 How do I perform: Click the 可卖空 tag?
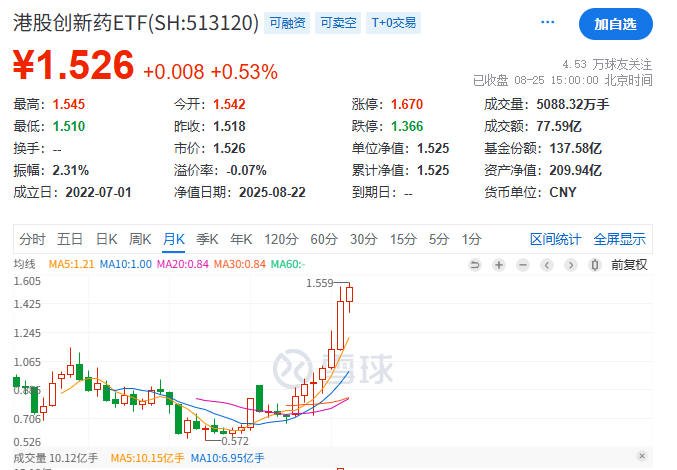(338, 23)
